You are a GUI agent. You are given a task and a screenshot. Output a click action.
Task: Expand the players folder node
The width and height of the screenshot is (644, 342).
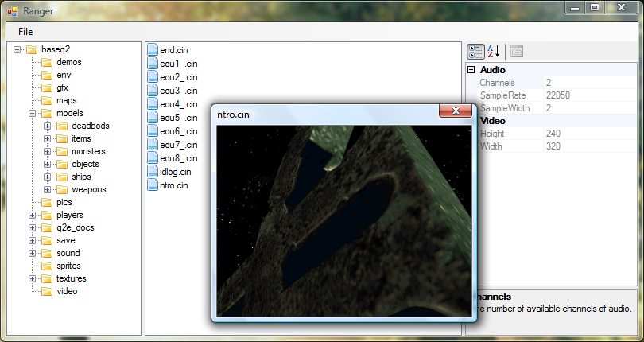point(33,215)
